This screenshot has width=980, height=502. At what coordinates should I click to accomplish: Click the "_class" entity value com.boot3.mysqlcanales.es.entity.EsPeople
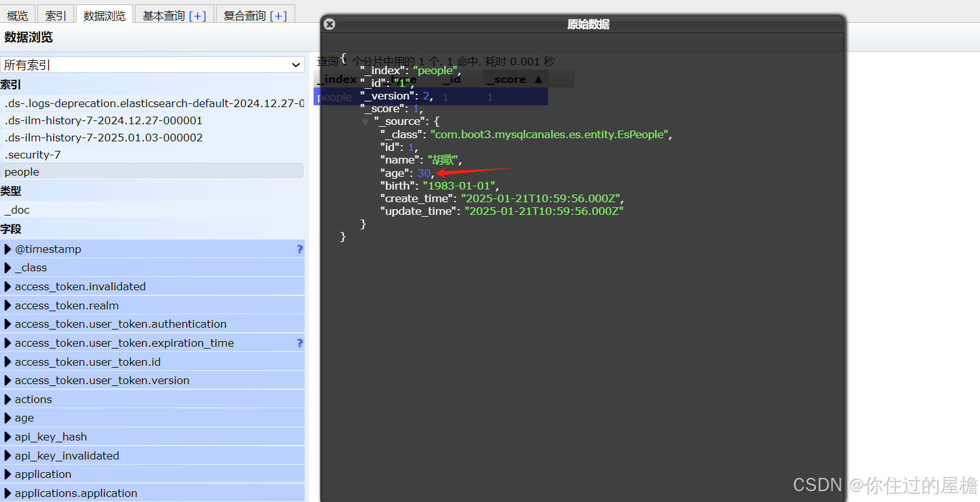pyautogui.click(x=549, y=134)
